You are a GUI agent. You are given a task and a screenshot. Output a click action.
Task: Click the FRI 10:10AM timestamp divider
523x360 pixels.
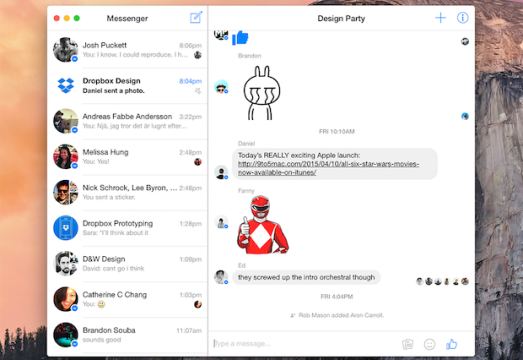(x=337, y=131)
